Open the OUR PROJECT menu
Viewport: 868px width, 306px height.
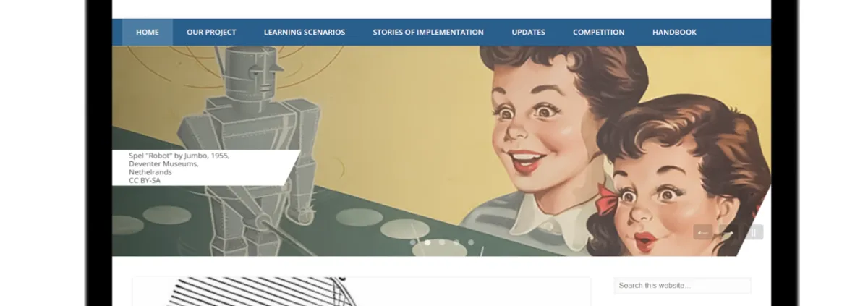(211, 32)
